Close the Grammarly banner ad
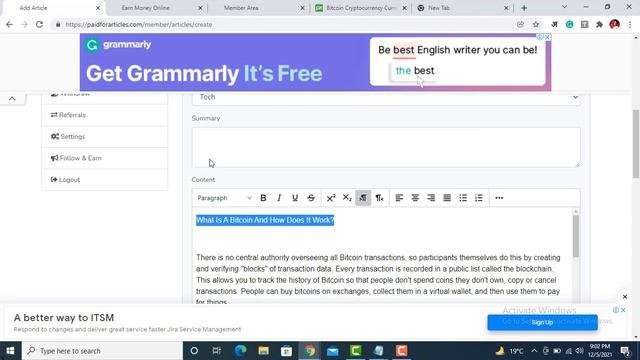This screenshot has height=360, width=640. (547, 37)
